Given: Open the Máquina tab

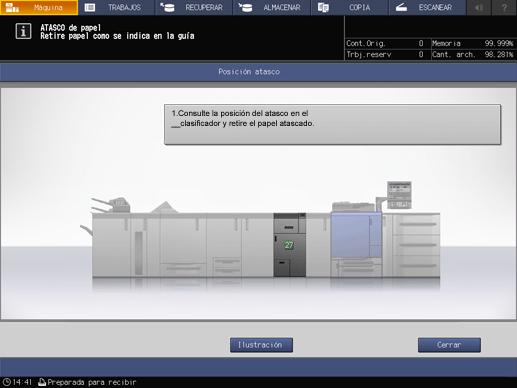Looking at the screenshot, I should click(39, 7).
